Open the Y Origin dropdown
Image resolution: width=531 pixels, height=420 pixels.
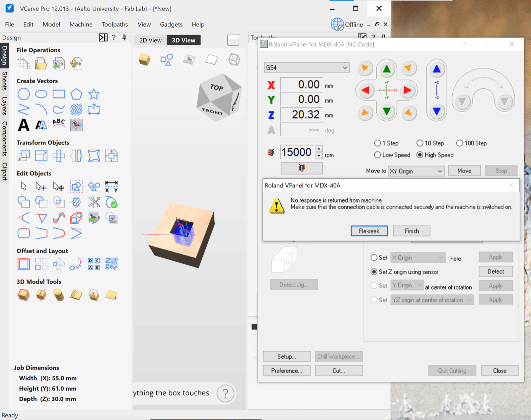407,285
